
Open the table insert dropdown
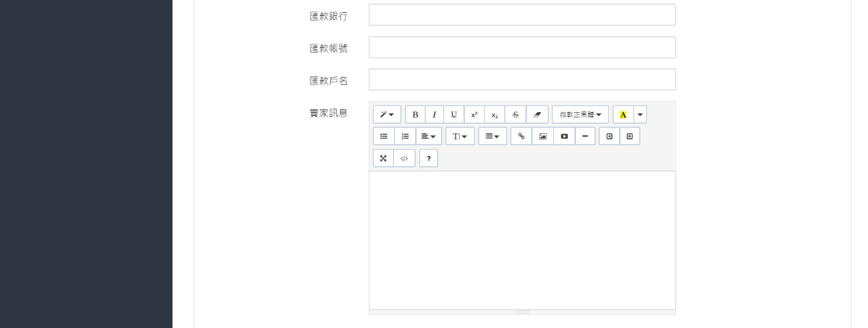pos(492,137)
